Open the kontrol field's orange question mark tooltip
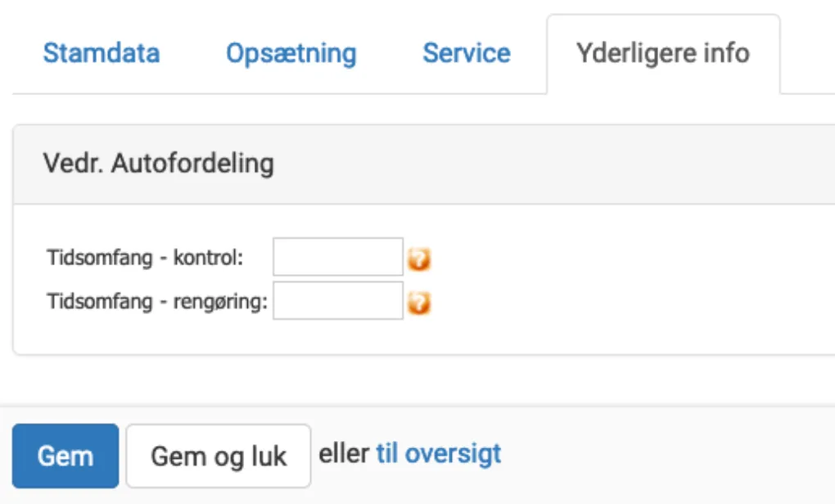835x504 pixels. click(420, 259)
